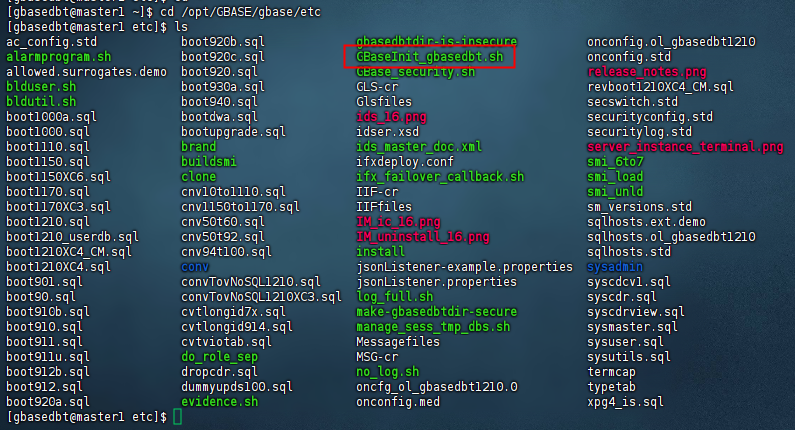Click the GBase_security.sh script name
This screenshot has height=430, width=795.
coord(415,72)
